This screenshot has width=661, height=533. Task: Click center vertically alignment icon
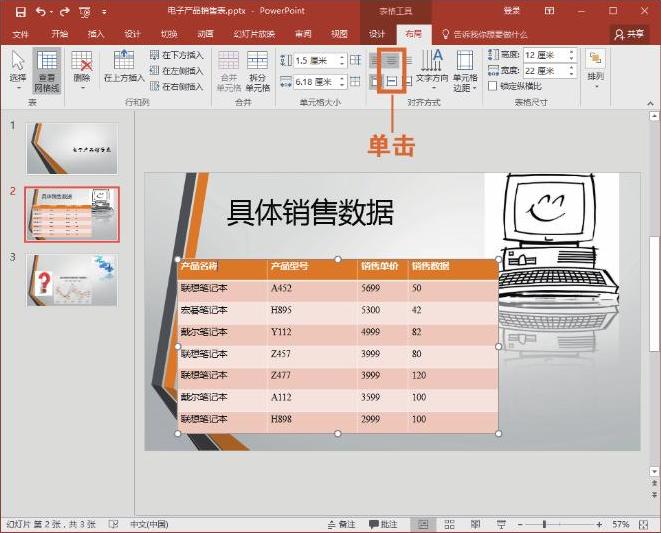pos(392,81)
